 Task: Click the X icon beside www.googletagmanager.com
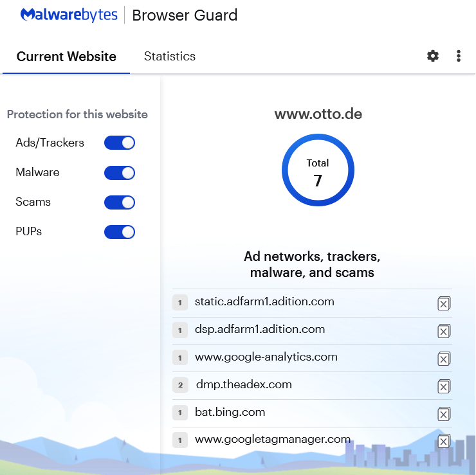click(x=444, y=441)
